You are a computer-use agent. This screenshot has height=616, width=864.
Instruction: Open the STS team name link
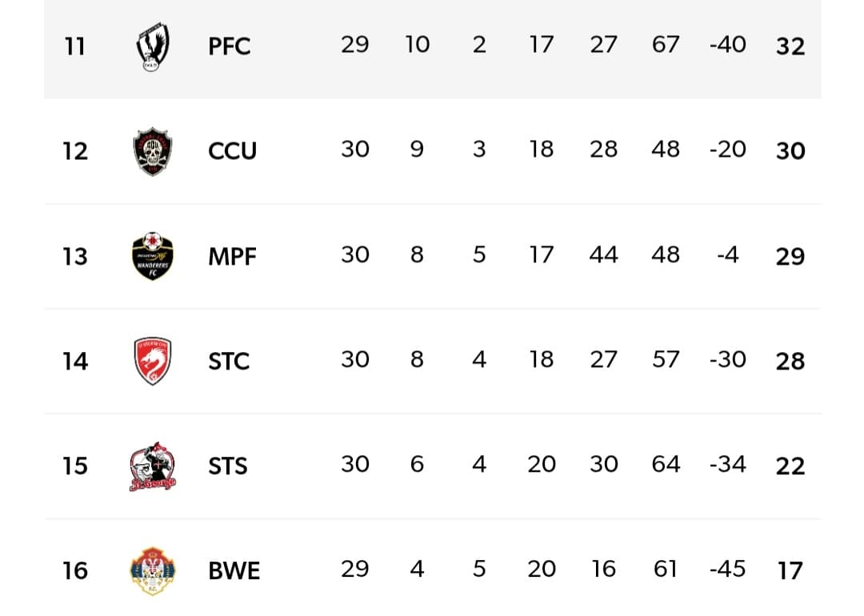(228, 466)
